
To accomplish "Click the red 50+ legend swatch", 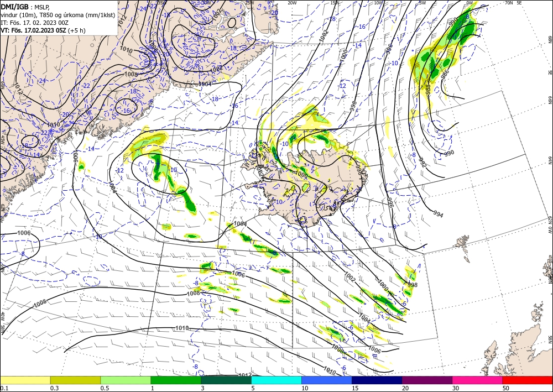I will 528,380.
